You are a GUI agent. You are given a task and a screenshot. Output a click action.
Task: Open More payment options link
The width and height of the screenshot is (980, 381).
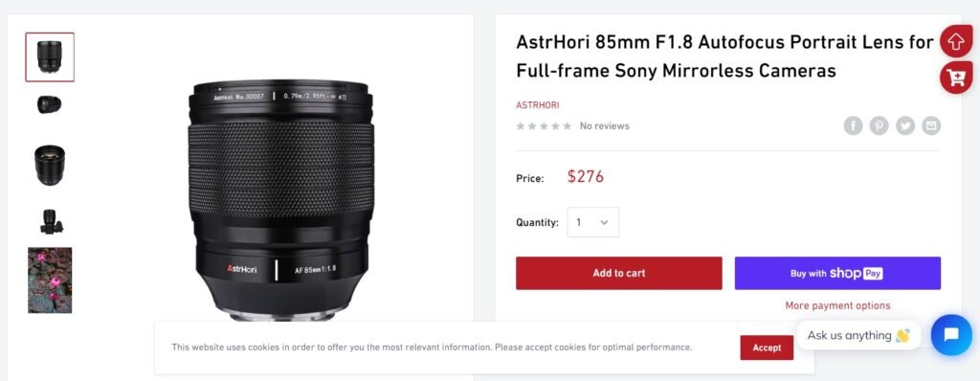(x=837, y=305)
